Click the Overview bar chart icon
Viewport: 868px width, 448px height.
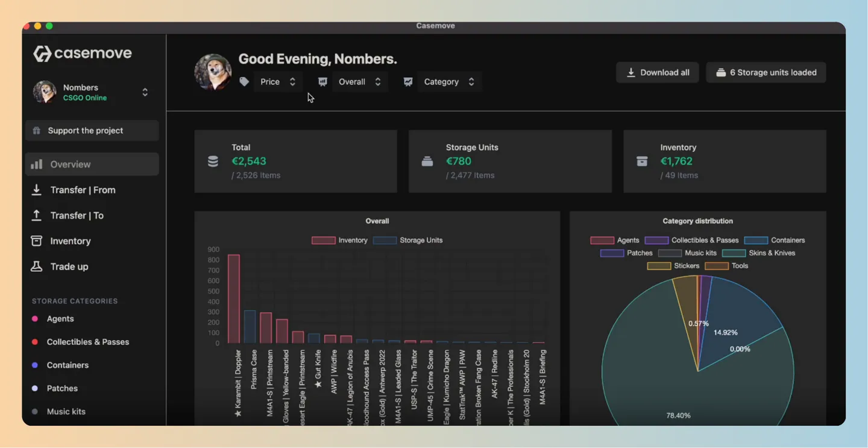tap(37, 164)
